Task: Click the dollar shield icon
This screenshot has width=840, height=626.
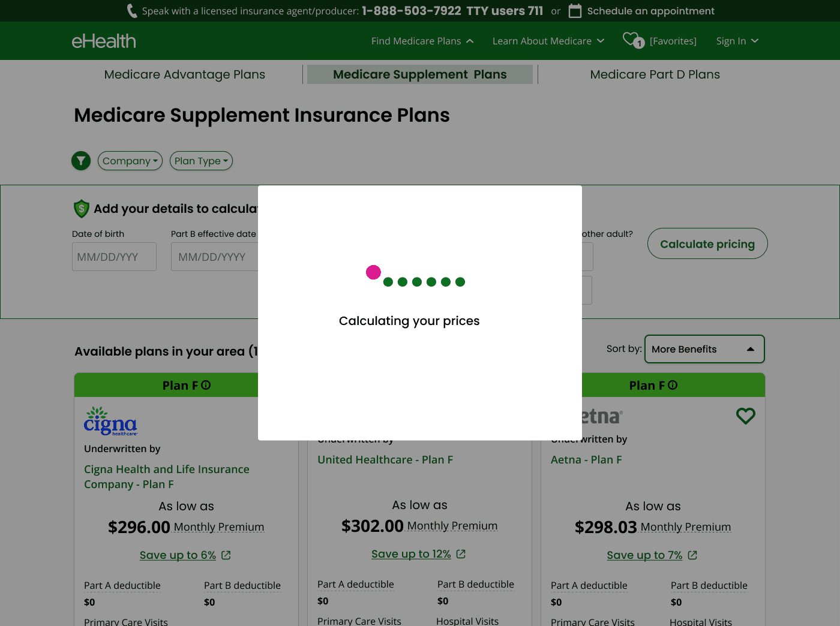Action: pyautogui.click(x=82, y=209)
